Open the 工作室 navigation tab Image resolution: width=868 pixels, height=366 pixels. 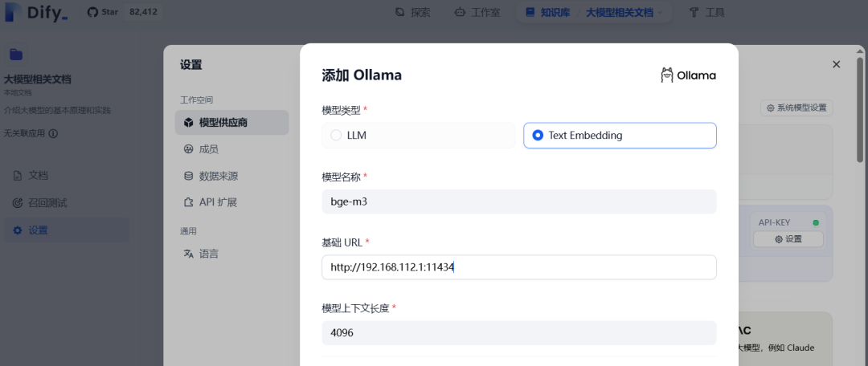click(x=477, y=12)
